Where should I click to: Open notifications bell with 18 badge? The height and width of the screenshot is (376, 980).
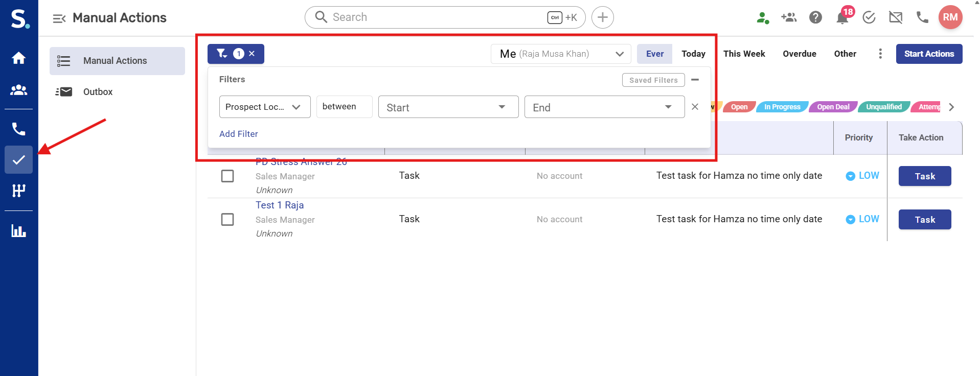tap(843, 17)
